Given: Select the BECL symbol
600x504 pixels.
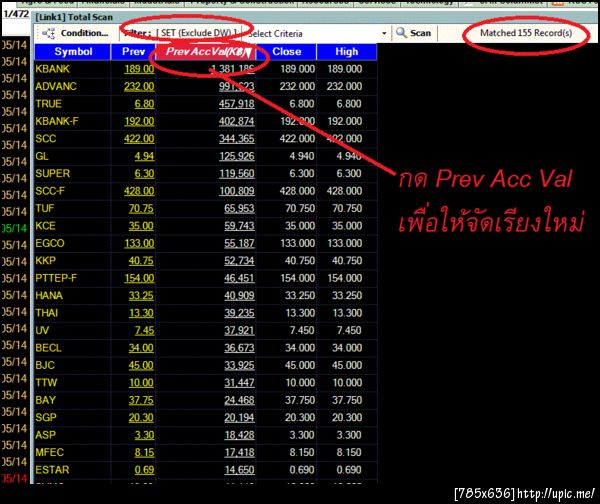Looking at the screenshot, I should (48, 348).
